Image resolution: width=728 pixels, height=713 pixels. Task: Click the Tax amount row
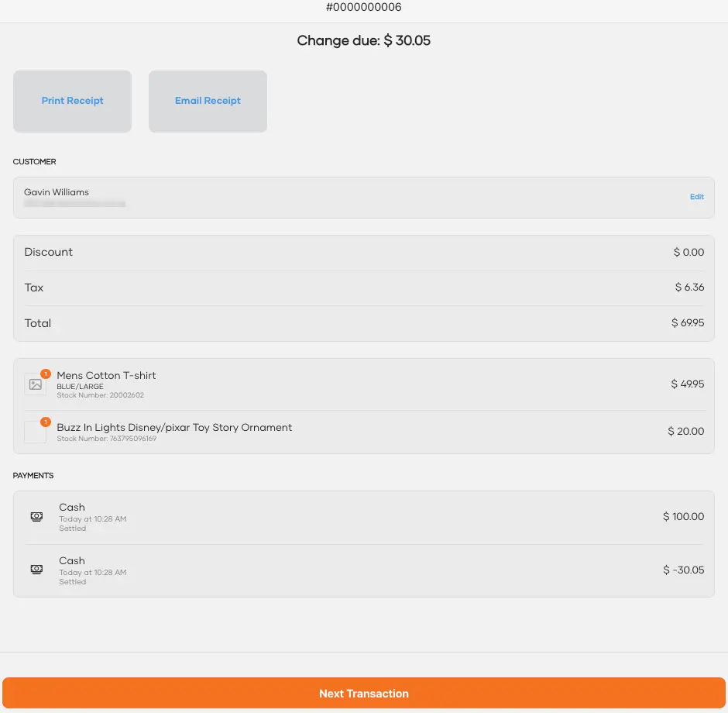tap(364, 288)
